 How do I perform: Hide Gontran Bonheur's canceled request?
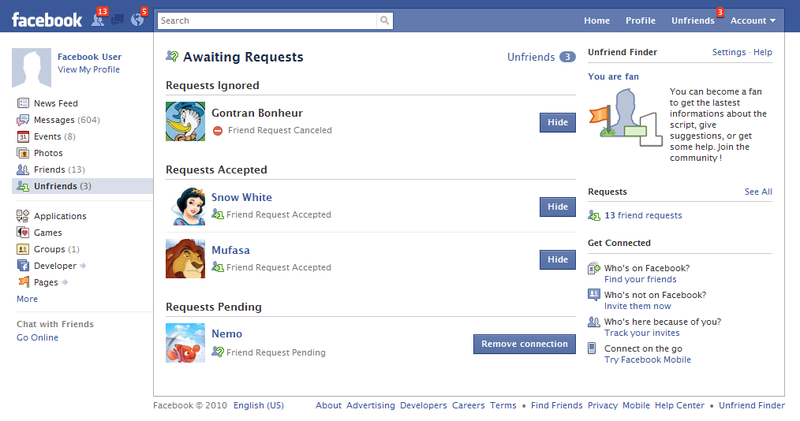[557, 122]
